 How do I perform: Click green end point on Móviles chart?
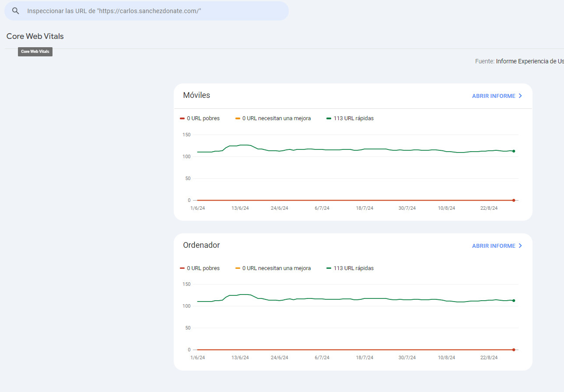pyautogui.click(x=513, y=151)
